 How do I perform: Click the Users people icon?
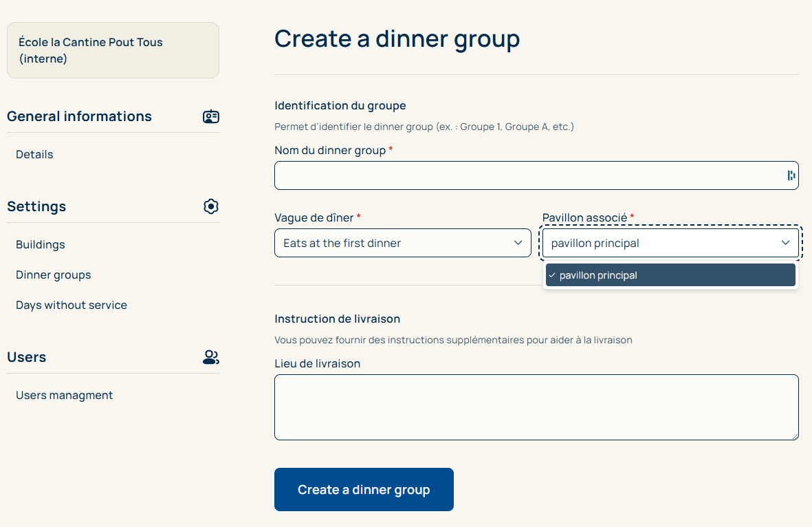point(211,357)
